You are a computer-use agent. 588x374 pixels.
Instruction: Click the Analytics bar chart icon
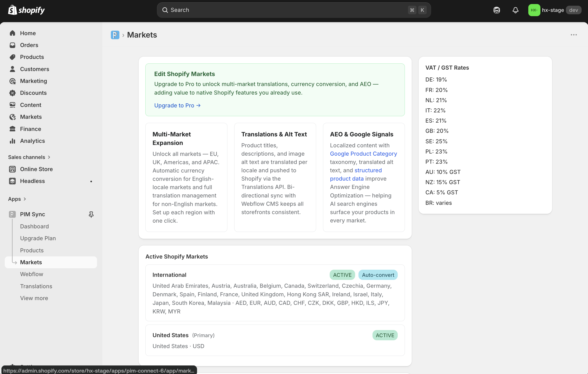12,141
